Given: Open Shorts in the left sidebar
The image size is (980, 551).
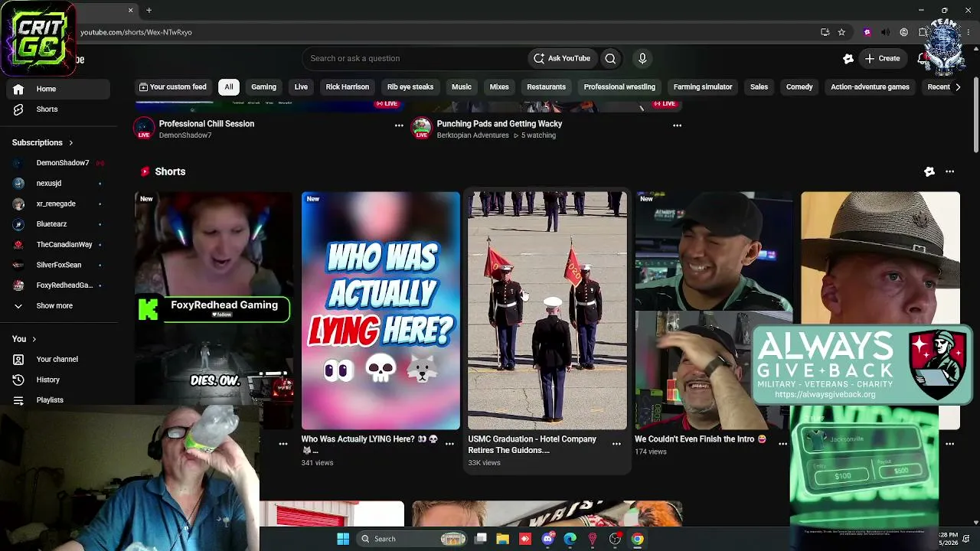Looking at the screenshot, I should pyautogui.click(x=58, y=109).
